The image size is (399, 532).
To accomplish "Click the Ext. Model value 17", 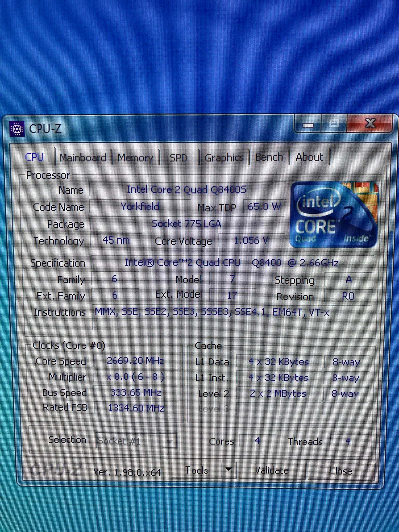I will pos(232,296).
